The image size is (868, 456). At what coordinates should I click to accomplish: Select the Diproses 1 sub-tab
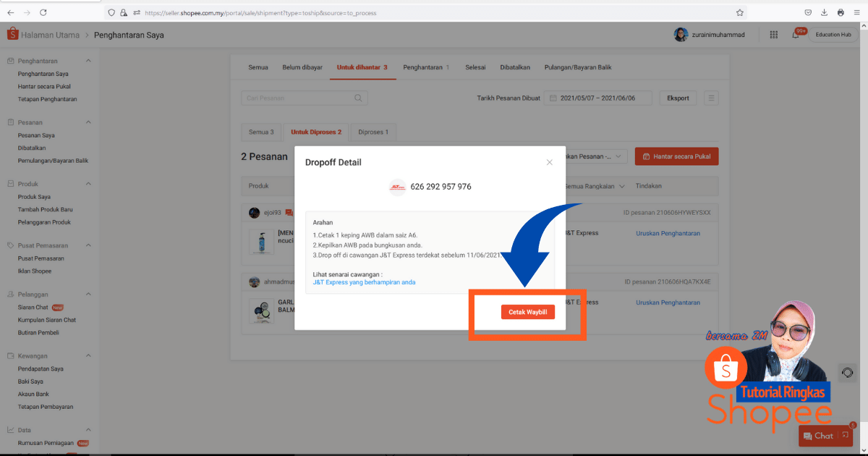(373, 132)
